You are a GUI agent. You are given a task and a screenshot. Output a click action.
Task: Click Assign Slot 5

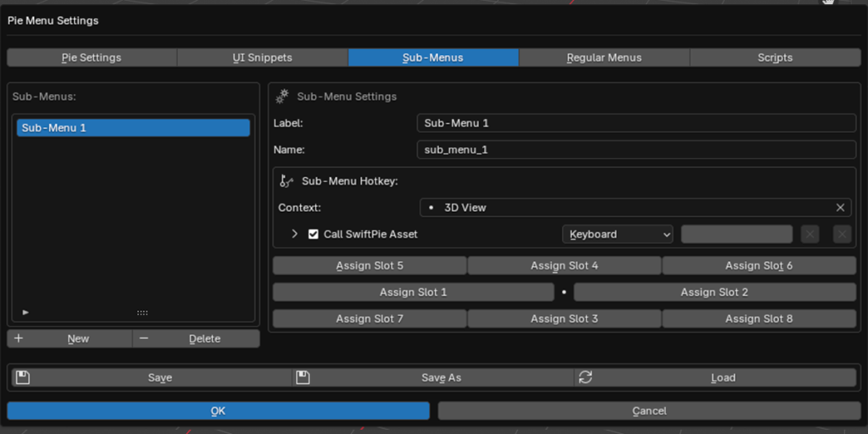click(370, 265)
